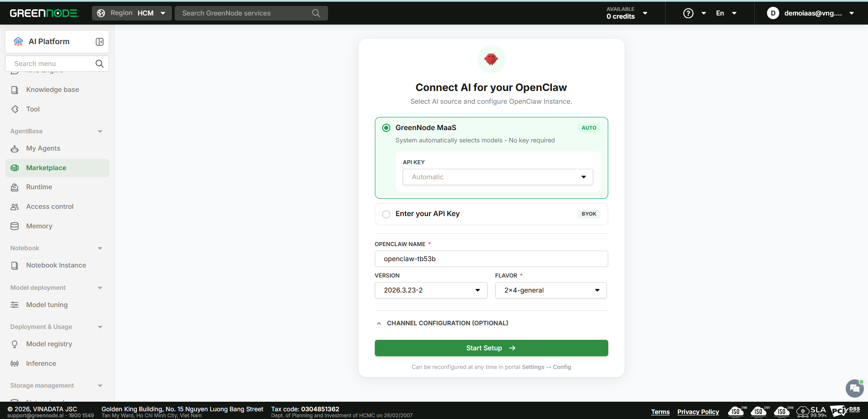The width and height of the screenshot is (868, 419).
Task: Click the PCI DSS badge
Action: (845, 411)
